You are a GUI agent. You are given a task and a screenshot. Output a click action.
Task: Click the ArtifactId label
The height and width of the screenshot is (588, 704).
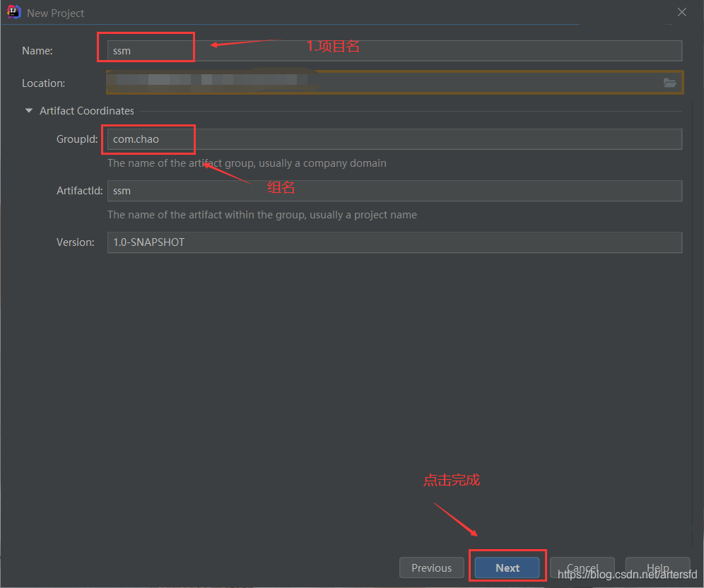pos(79,191)
